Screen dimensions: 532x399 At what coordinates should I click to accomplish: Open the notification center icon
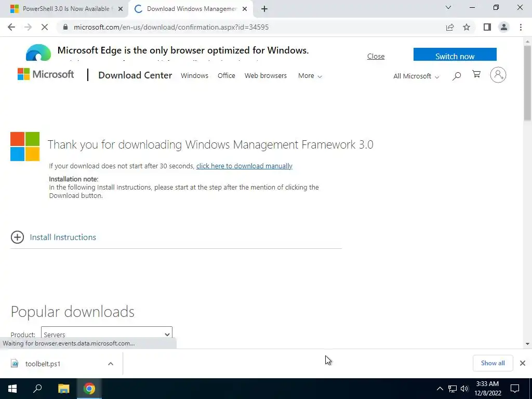point(515,389)
